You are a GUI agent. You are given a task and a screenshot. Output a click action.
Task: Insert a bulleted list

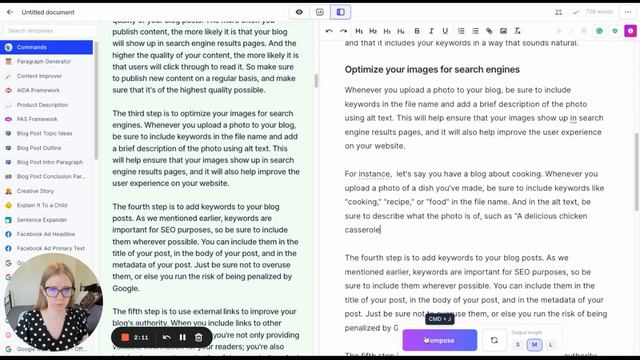pos(475,31)
